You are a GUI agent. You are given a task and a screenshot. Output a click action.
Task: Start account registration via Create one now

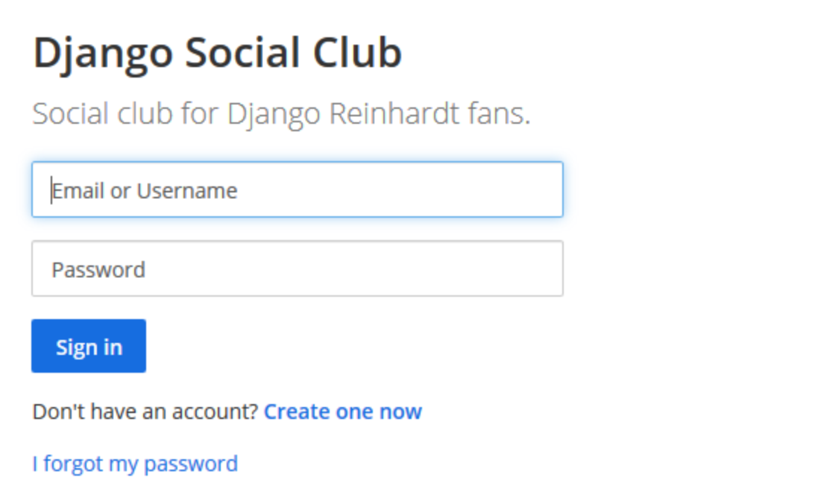[x=343, y=412]
